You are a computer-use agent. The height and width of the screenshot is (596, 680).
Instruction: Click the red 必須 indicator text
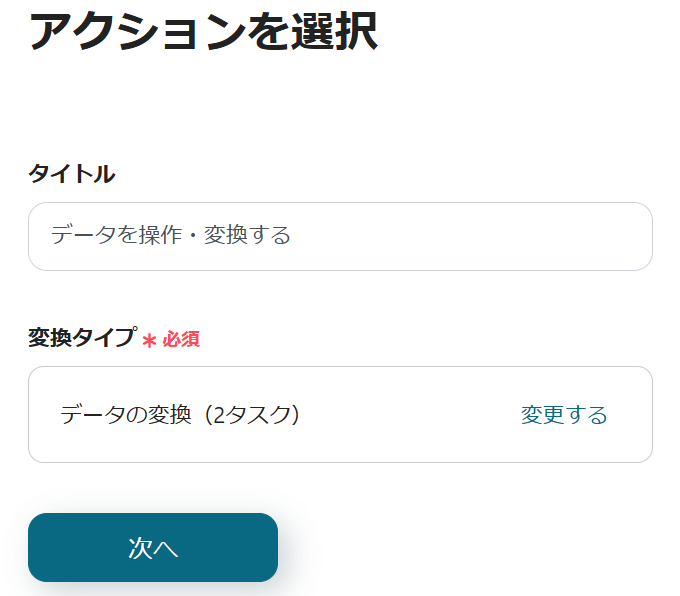[x=181, y=339]
